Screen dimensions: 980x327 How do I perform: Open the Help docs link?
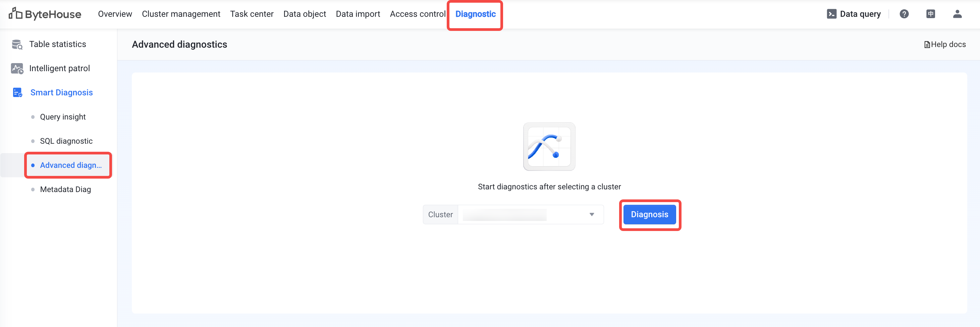click(x=945, y=45)
